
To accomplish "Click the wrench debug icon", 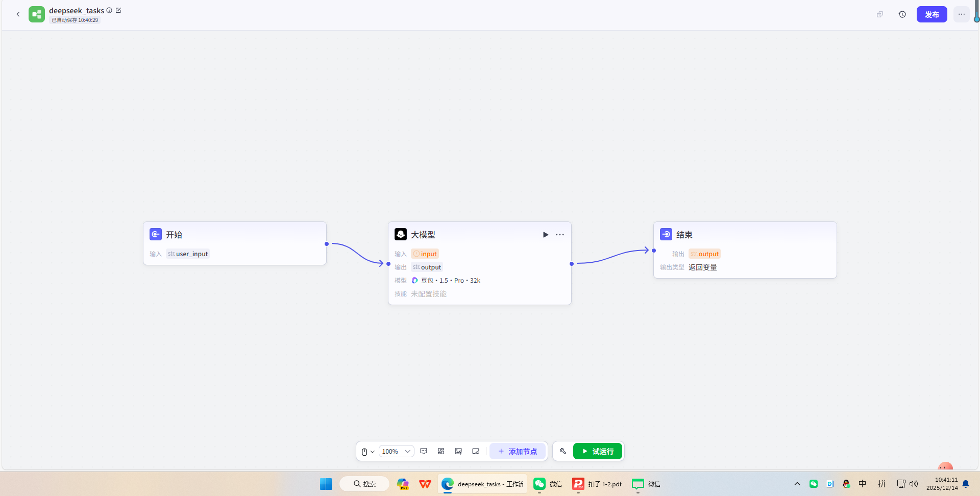I will pos(563,451).
